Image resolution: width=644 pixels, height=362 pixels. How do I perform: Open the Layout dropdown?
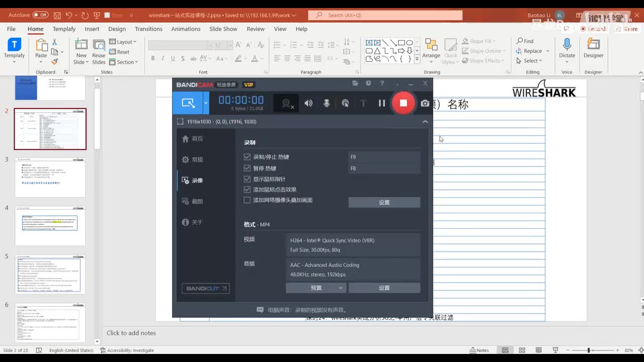123,42
